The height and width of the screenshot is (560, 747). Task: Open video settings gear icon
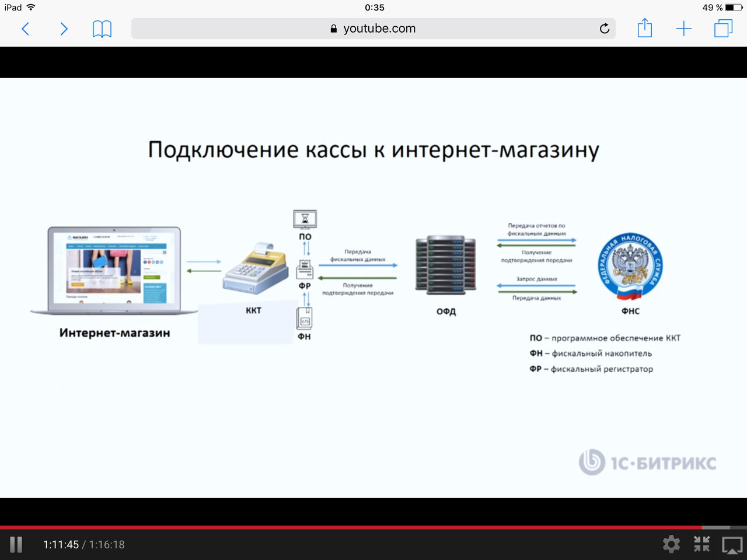tap(672, 544)
